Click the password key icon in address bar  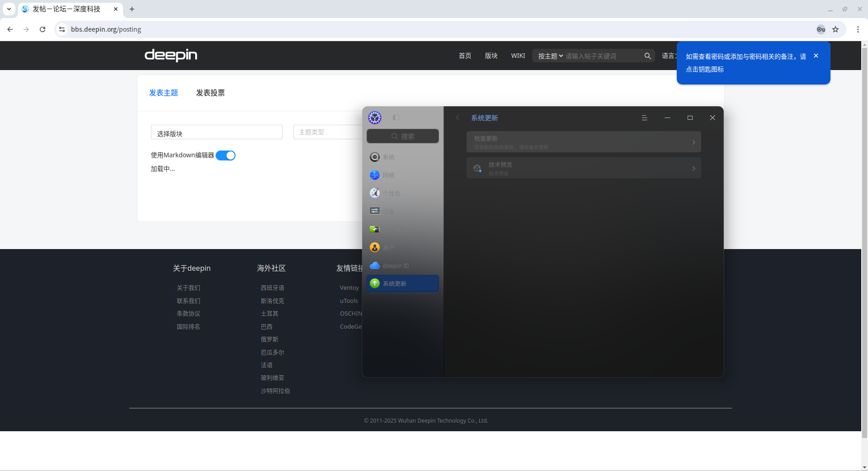tap(821, 29)
